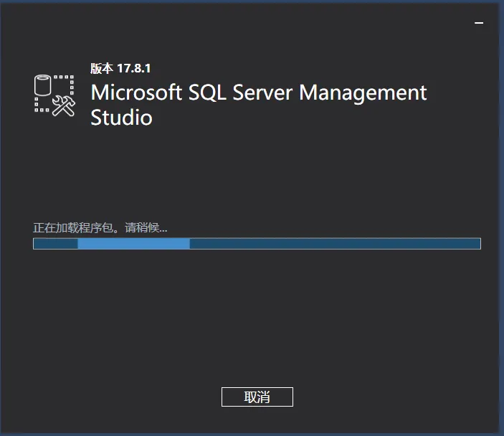The image size is (504, 436).
Task: Minimize the installer window
Action: [x=479, y=23]
